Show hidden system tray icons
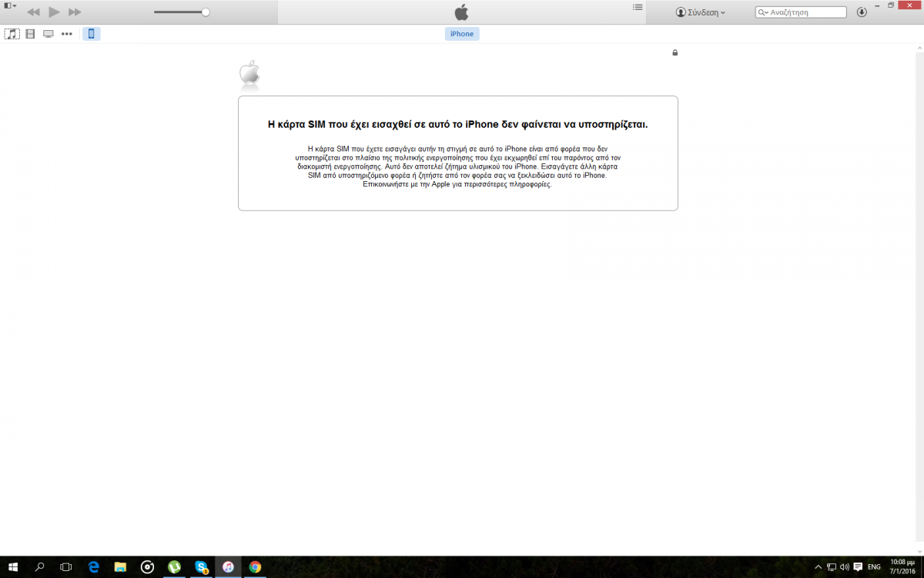Viewport: 924px width, 578px height. point(818,567)
